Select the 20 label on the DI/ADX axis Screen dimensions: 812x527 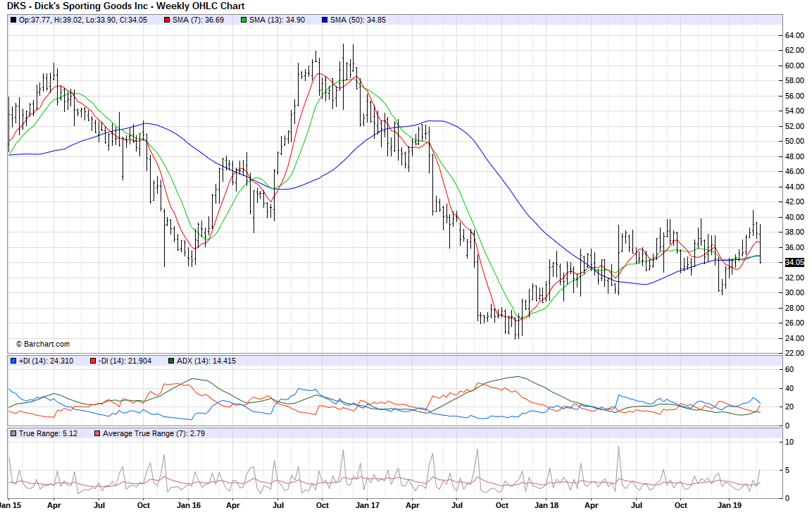pos(789,407)
